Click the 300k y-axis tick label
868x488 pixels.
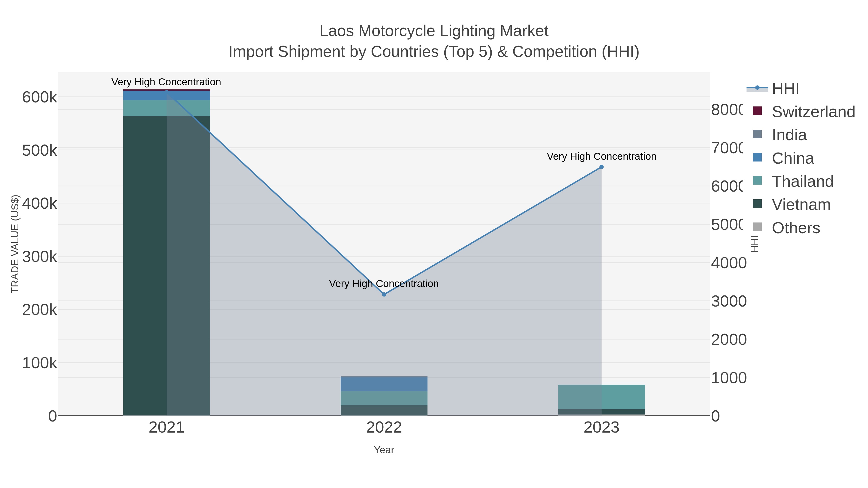(40, 257)
